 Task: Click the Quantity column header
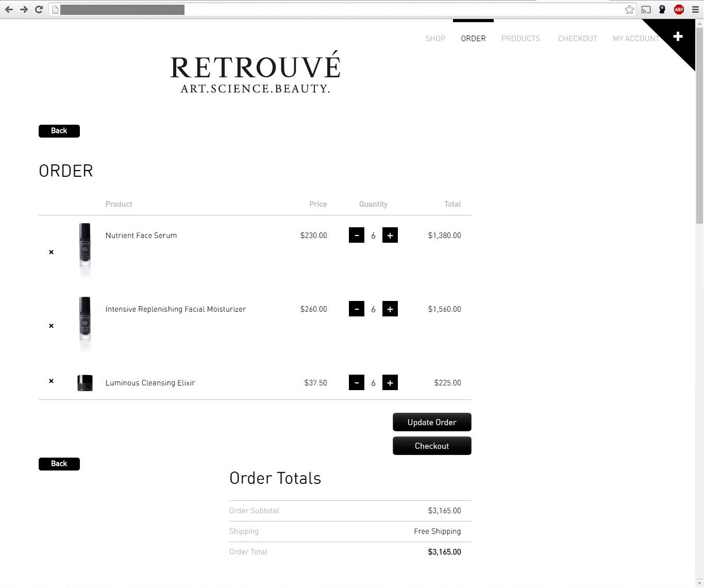tap(373, 204)
